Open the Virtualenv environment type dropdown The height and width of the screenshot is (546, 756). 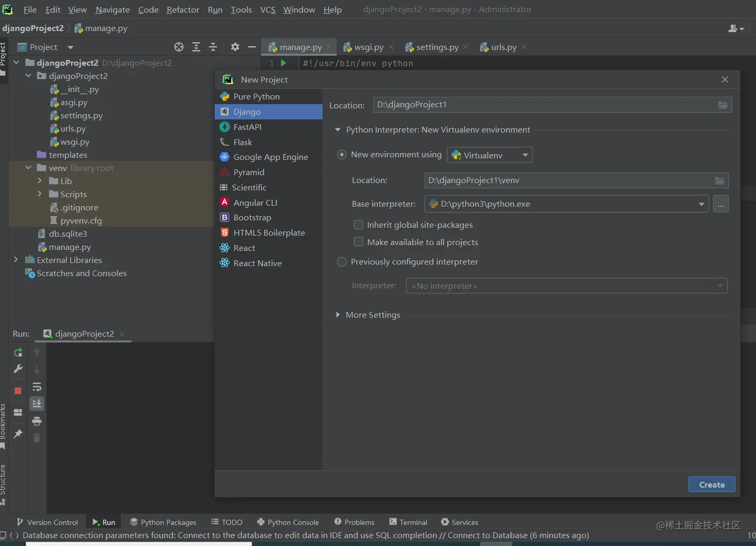coord(489,155)
